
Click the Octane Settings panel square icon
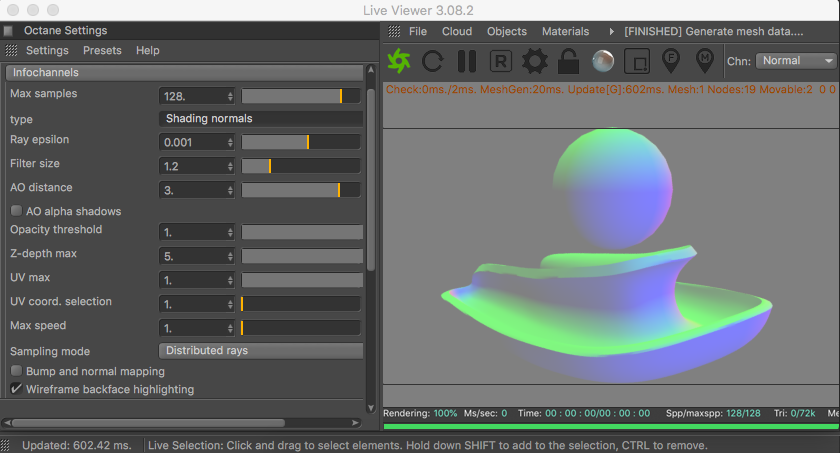click(8, 31)
